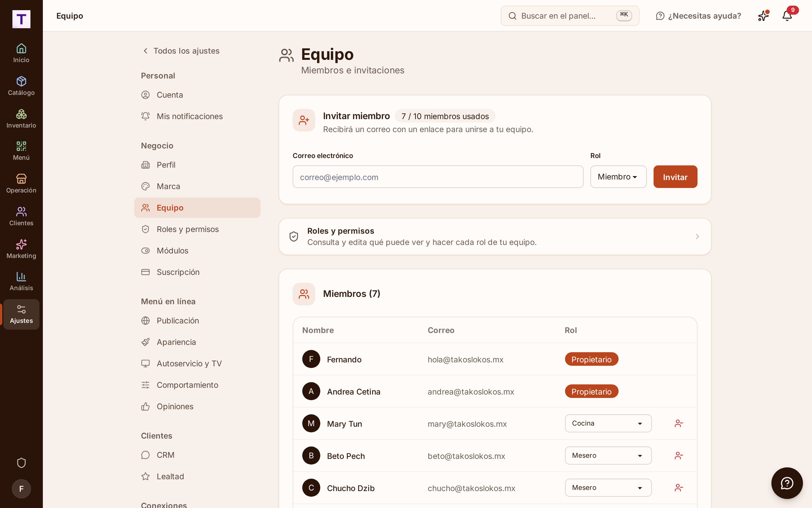Open Suscripción settings item
812x508 pixels.
pyautogui.click(x=197, y=272)
